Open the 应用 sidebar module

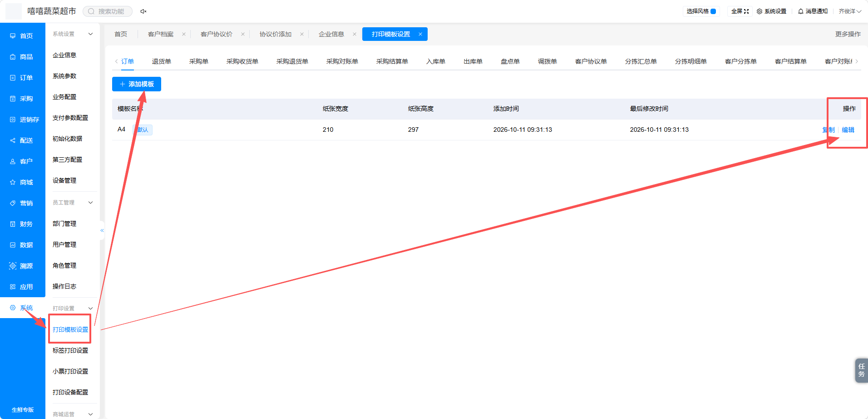22,287
